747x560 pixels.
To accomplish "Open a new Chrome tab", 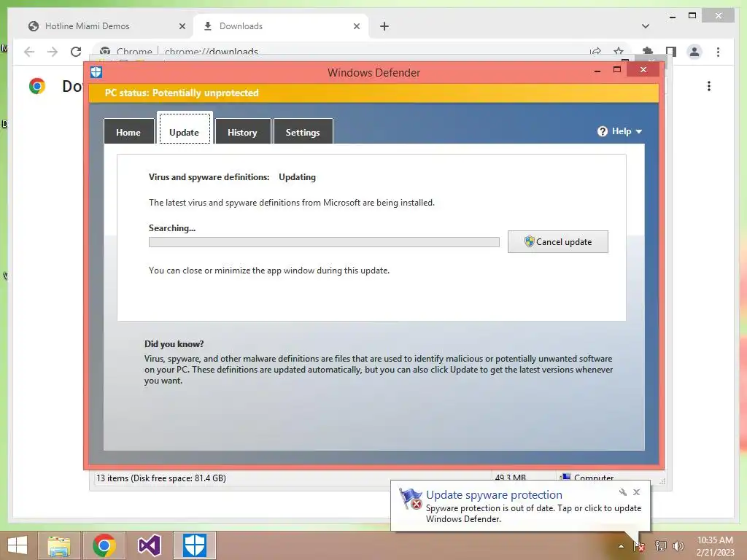I will pos(384,26).
